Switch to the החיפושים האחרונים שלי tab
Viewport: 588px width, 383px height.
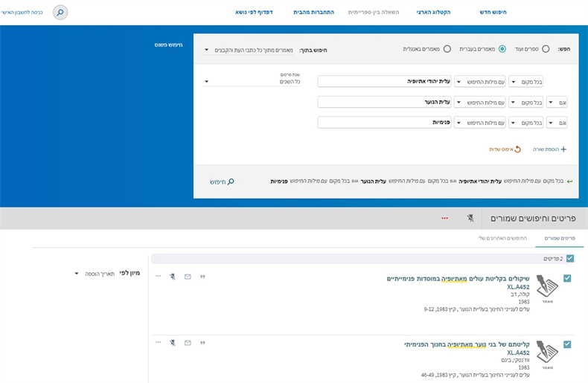pyautogui.click(x=502, y=238)
